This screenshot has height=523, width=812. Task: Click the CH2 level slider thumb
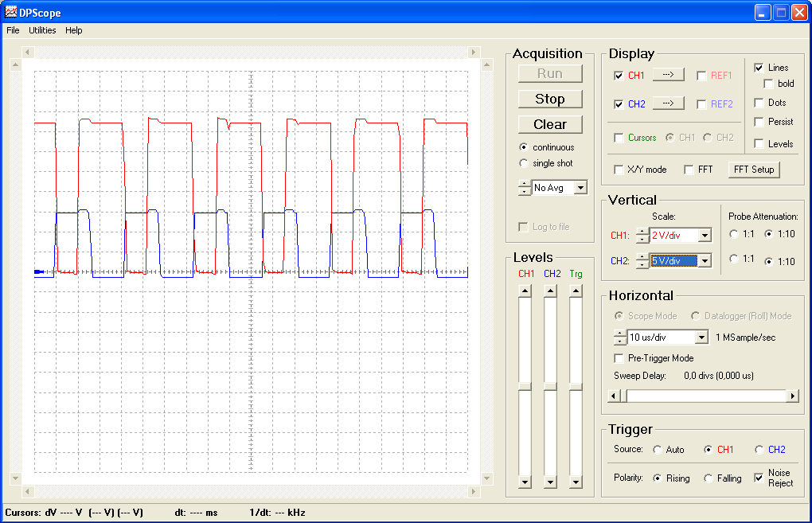(550, 386)
